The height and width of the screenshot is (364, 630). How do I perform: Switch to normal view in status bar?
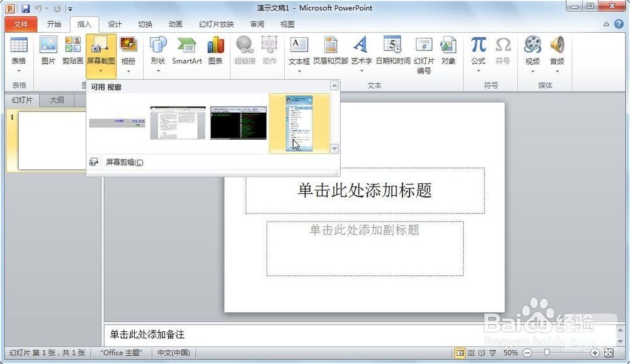pyautogui.click(x=460, y=353)
